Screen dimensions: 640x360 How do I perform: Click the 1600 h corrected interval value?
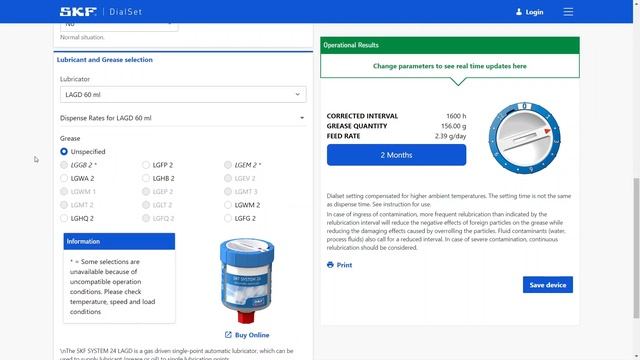click(456, 116)
